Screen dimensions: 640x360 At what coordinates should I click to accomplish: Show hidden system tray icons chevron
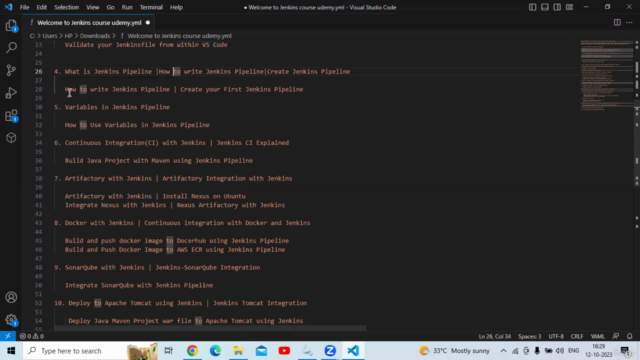[x=503, y=351]
